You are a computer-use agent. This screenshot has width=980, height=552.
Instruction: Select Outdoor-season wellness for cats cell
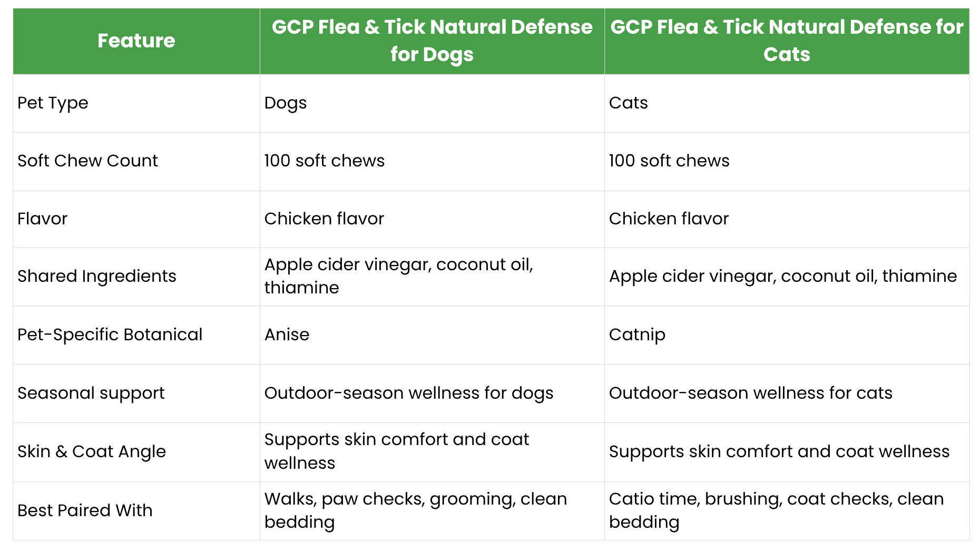pos(787,393)
